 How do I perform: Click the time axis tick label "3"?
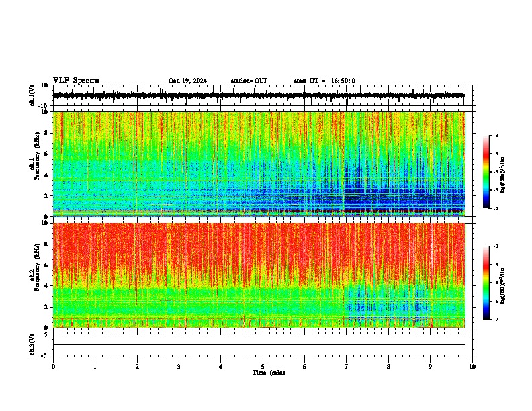(179, 367)
